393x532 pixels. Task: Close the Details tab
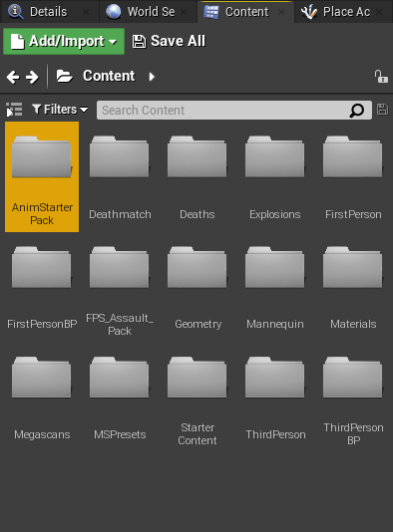tap(86, 12)
